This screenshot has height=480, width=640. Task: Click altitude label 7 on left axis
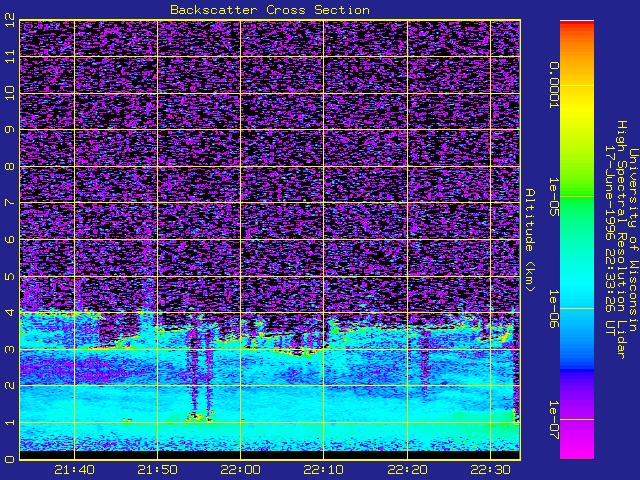coord(10,202)
